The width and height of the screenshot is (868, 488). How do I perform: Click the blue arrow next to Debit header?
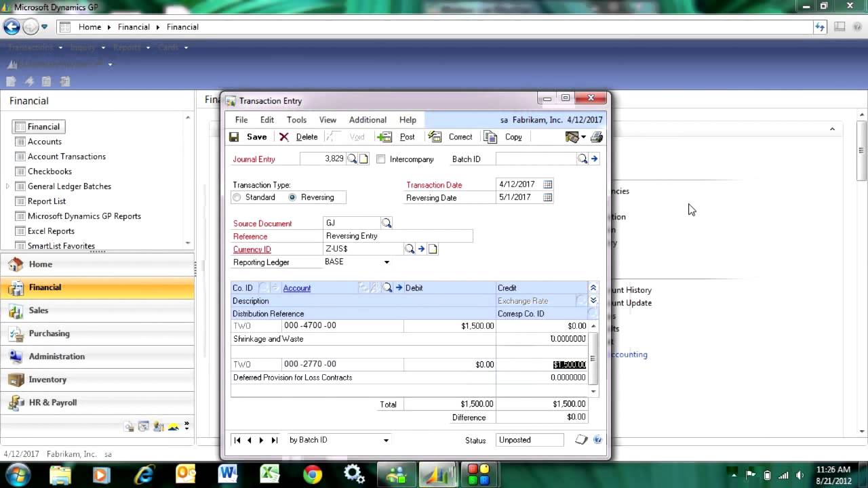[399, 288]
